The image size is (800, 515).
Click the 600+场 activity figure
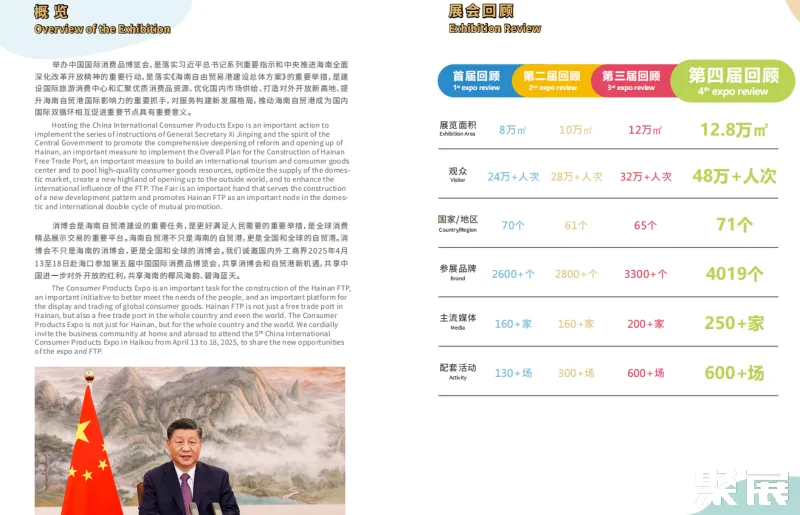coord(733,372)
